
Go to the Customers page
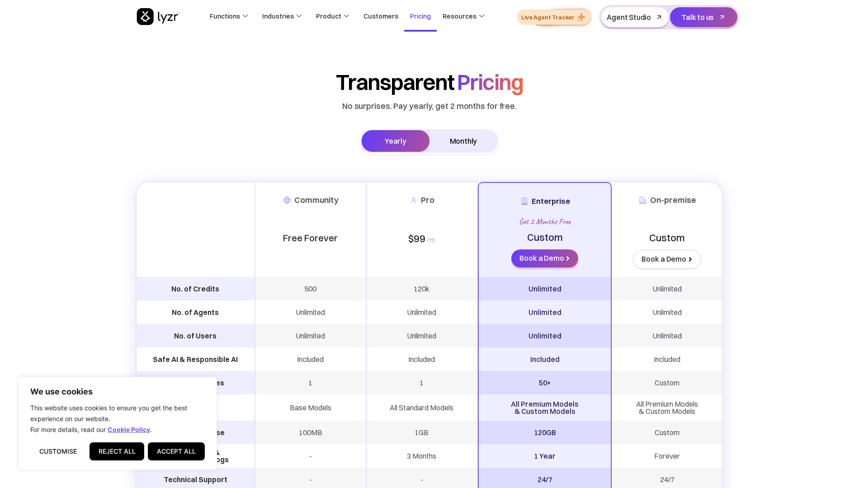point(381,16)
